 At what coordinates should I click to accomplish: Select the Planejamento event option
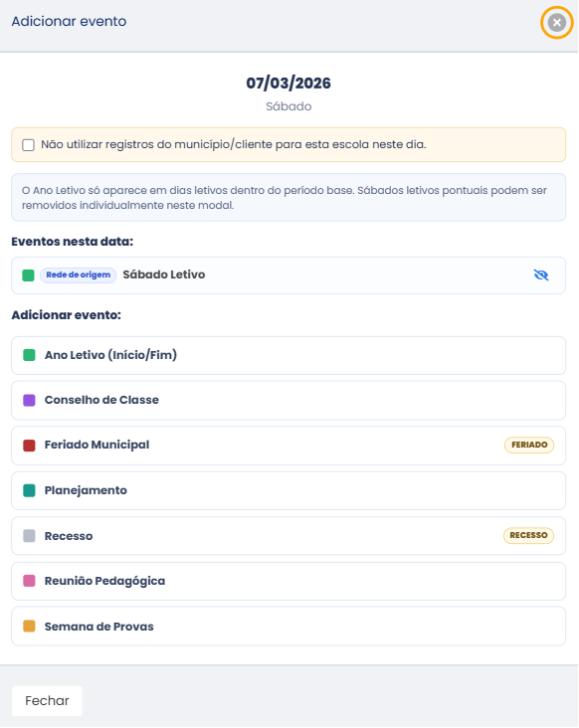click(x=289, y=490)
